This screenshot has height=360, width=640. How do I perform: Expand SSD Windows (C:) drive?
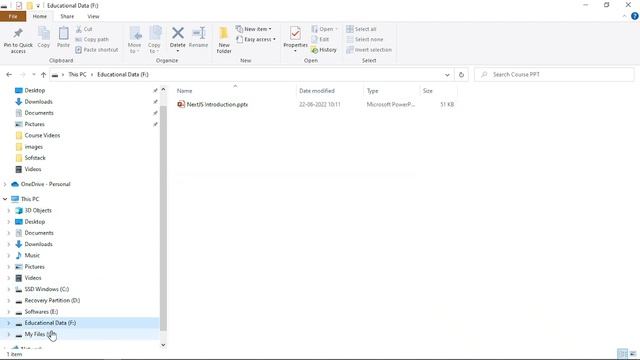click(x=9, y=289)
